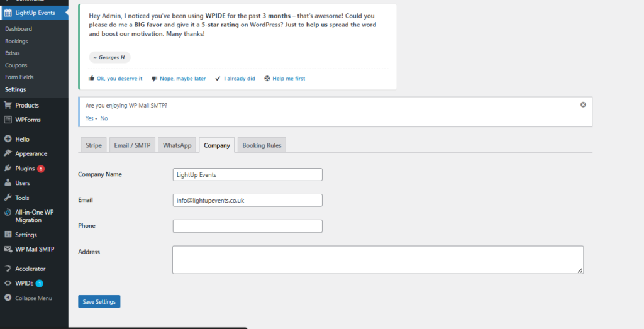Image resolution: width=644 pixels, height=329 pixels.
Task: Click the '~ Georges H' signature label
Action: pyautogui.click(x=109, y=57)
